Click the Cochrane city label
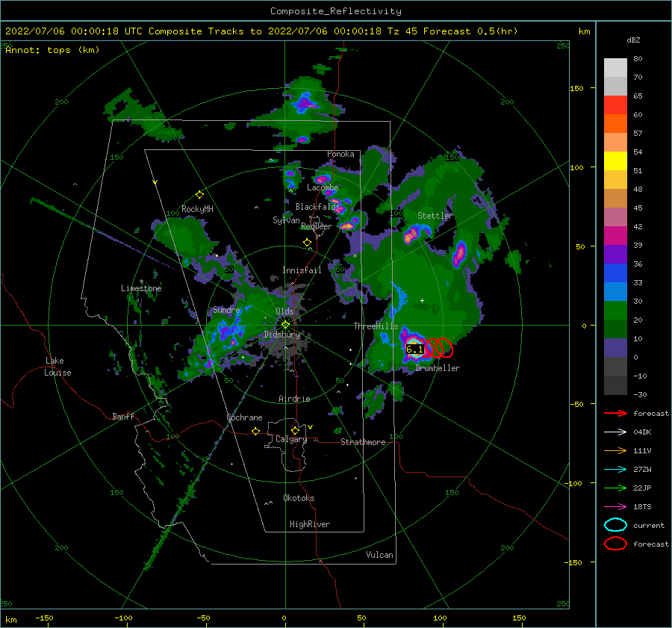This screenshot has height=628, width=672. (244, 417)
